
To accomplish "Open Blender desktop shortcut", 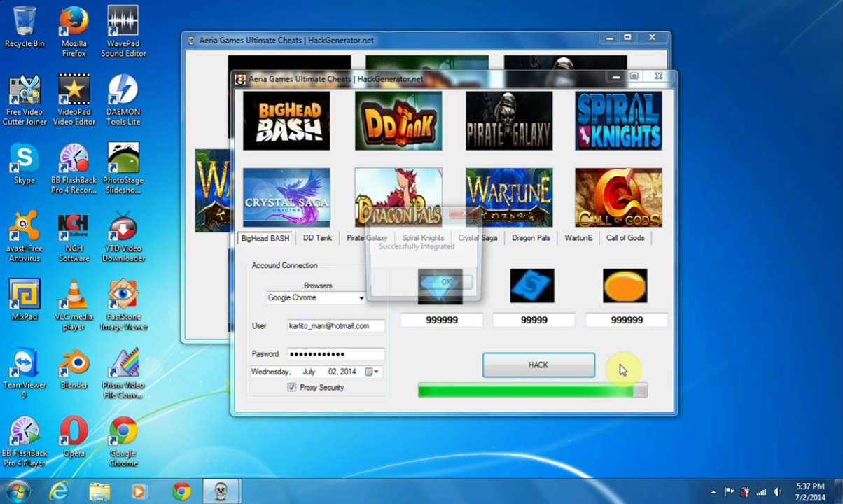I will pyautogui.click(x=74, y=368).
